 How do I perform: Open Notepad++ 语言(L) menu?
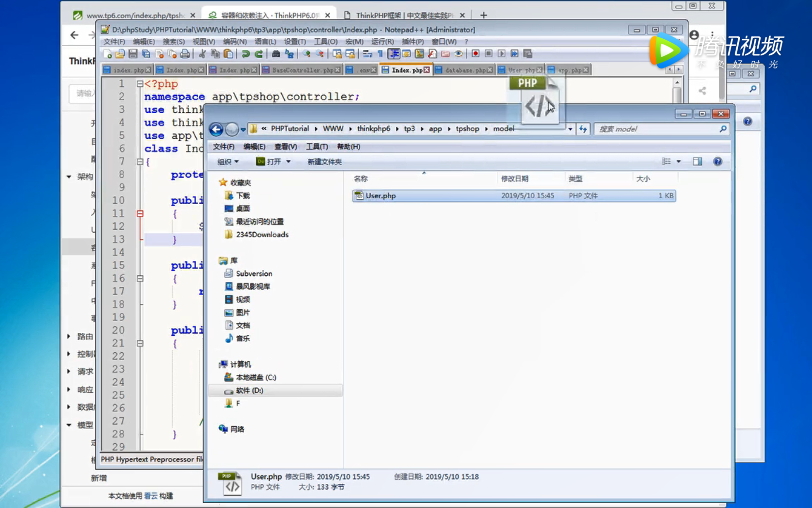pos(265,42)
